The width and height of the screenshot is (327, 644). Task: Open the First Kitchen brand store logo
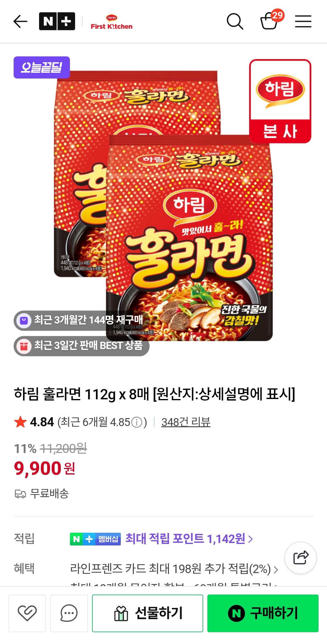coord(111,22)
